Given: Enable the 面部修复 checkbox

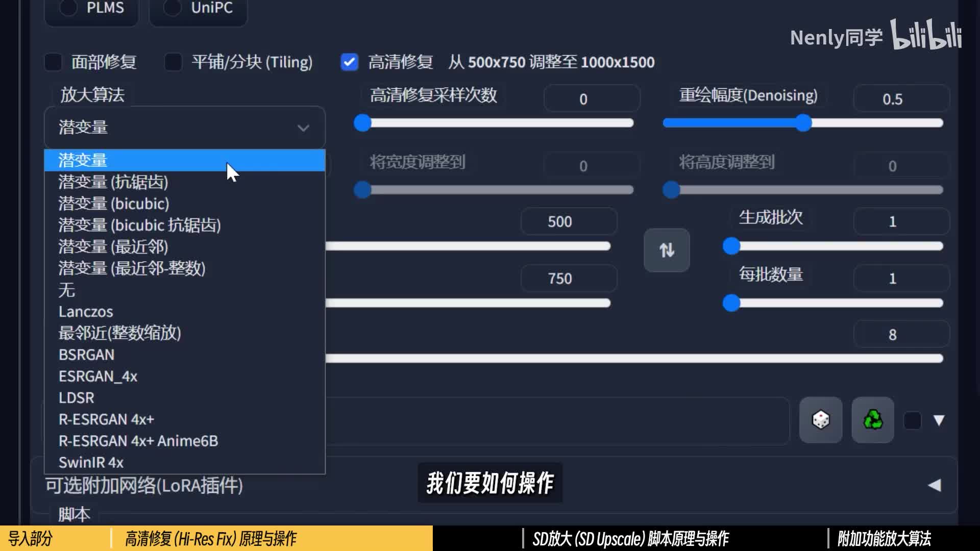Looking at the screenshot, I should point(54,62).
